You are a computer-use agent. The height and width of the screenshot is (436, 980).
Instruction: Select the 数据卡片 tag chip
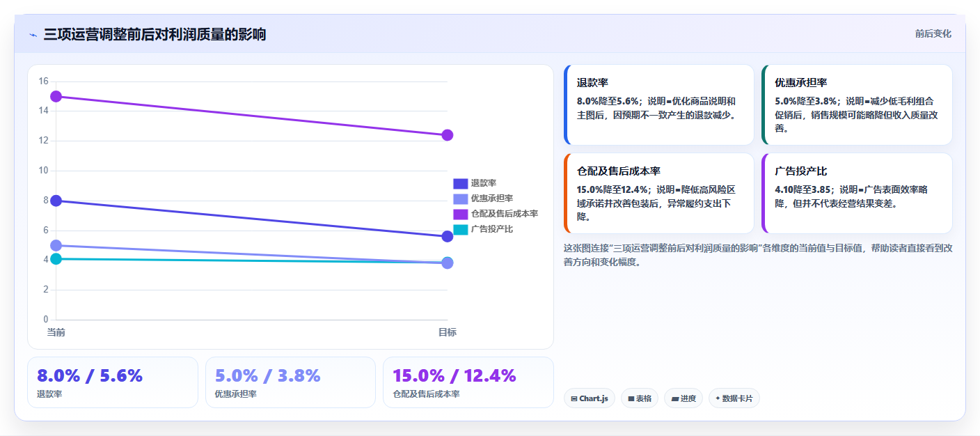pos(734,398)
